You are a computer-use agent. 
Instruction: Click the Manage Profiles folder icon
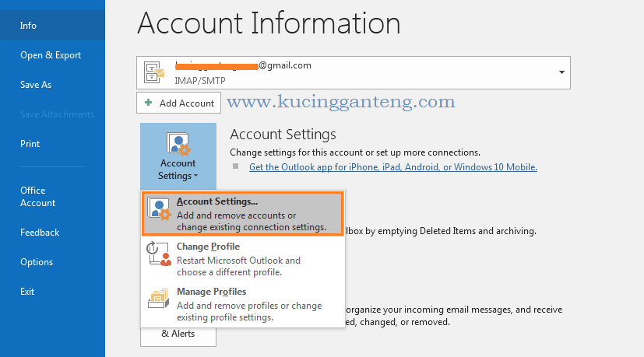159,299
